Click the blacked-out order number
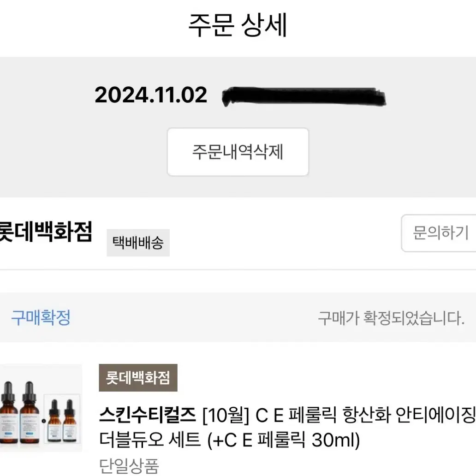The height and width of the screenshot is (476, 476). (304, 97)
